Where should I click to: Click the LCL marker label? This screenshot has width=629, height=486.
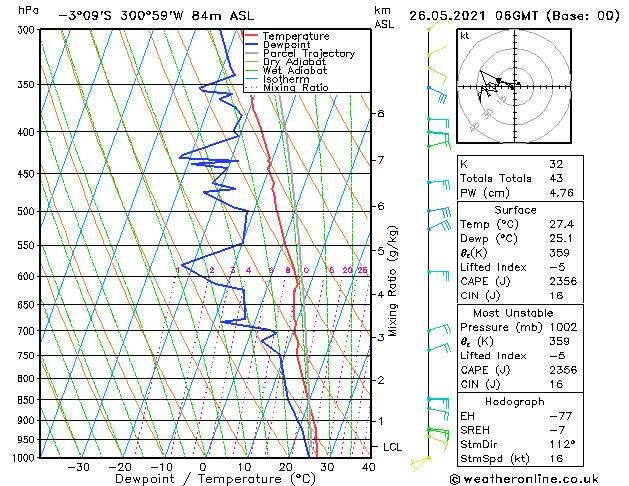(x=392, y=447)
